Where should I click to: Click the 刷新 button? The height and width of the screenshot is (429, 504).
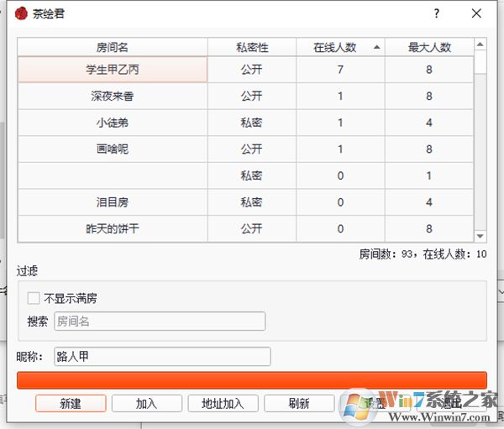299,404
